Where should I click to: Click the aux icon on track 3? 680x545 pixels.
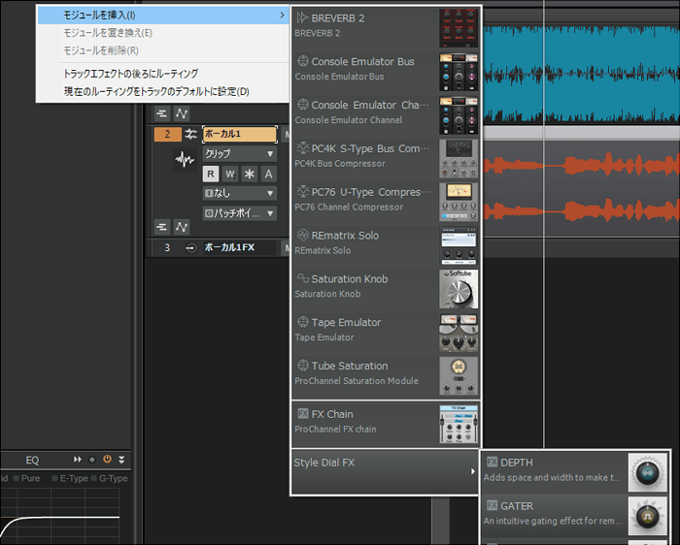190,248
